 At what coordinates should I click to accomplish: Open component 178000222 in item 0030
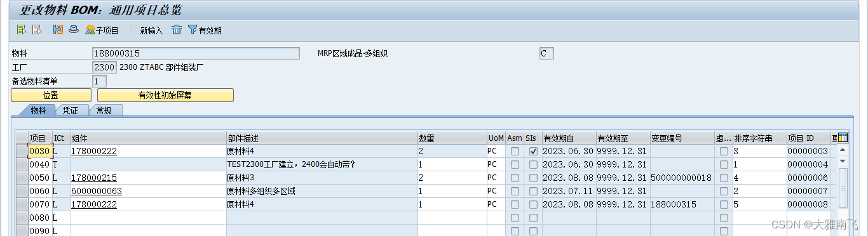coord(94,152)
